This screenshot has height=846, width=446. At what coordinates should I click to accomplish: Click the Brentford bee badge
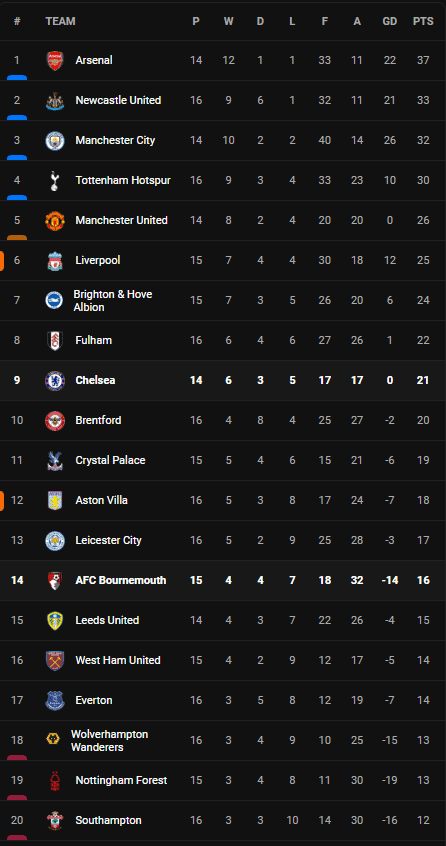click(54, 420)
